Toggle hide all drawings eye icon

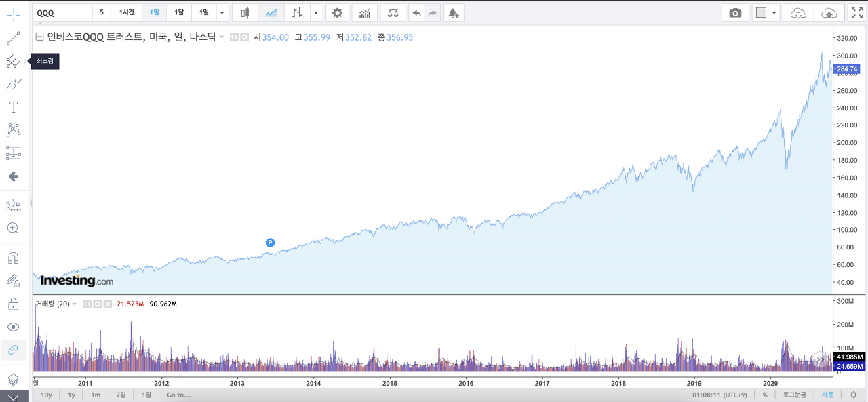click(x=13, y=327)
